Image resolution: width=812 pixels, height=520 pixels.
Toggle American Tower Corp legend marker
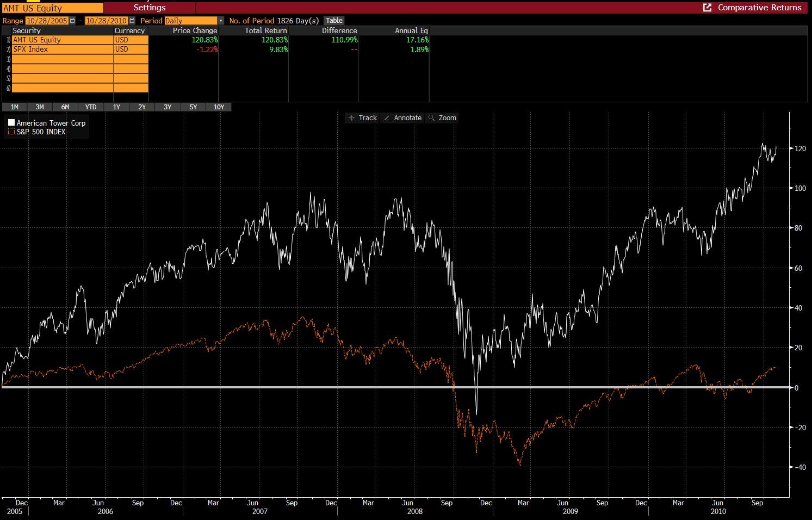tap(11, 123)
